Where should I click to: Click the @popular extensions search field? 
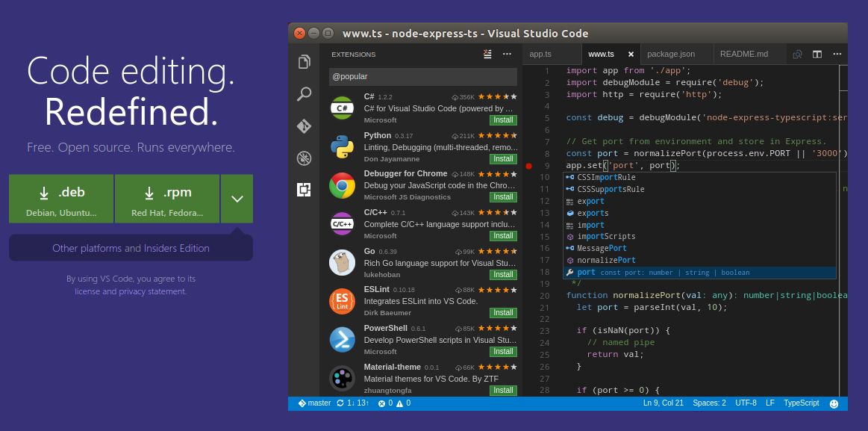pyautogui.click(x=422, y=76)
